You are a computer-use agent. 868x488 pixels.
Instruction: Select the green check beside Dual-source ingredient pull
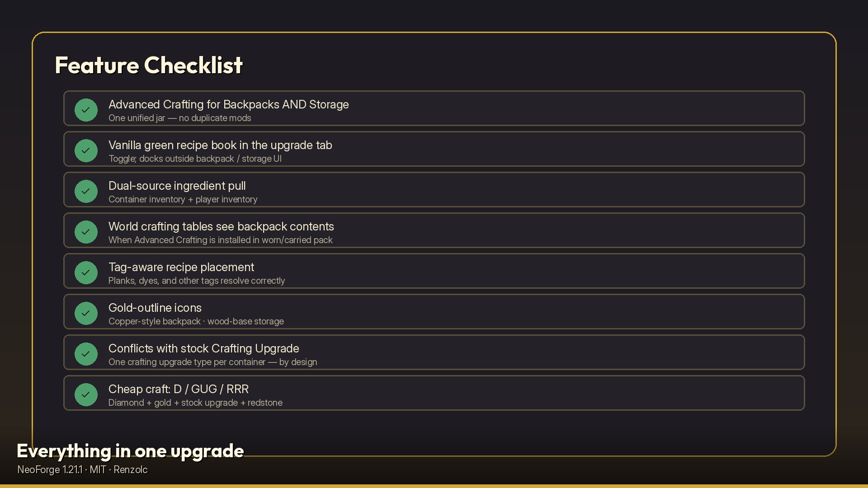click(86, 191)
